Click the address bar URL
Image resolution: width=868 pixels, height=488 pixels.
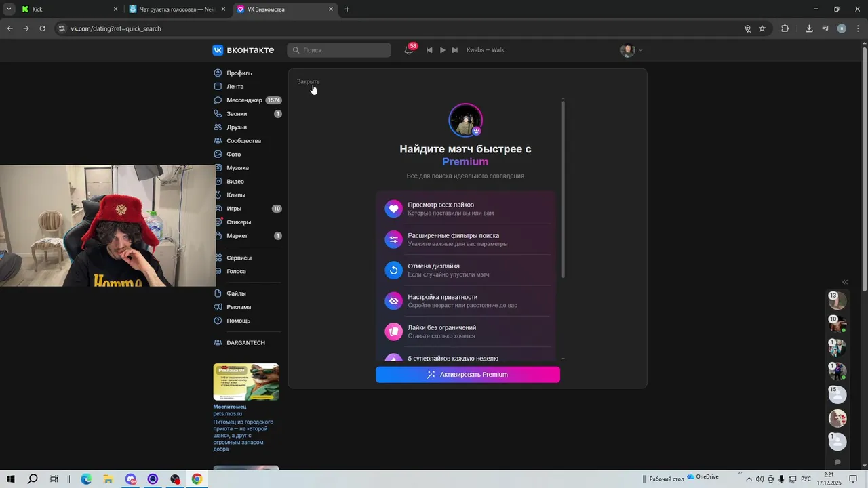coord(116,28)
